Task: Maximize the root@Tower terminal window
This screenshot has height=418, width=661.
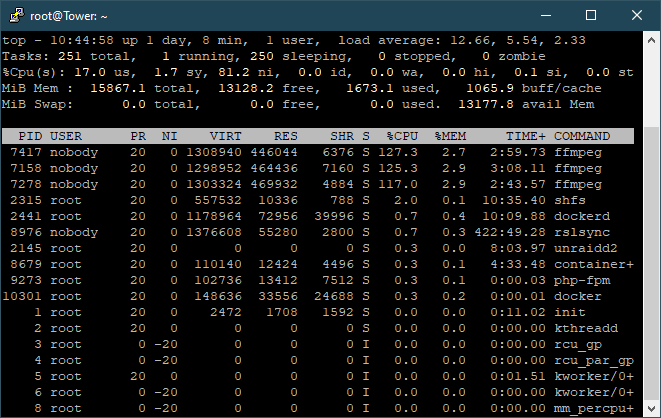Action: [x=591, y=16]
